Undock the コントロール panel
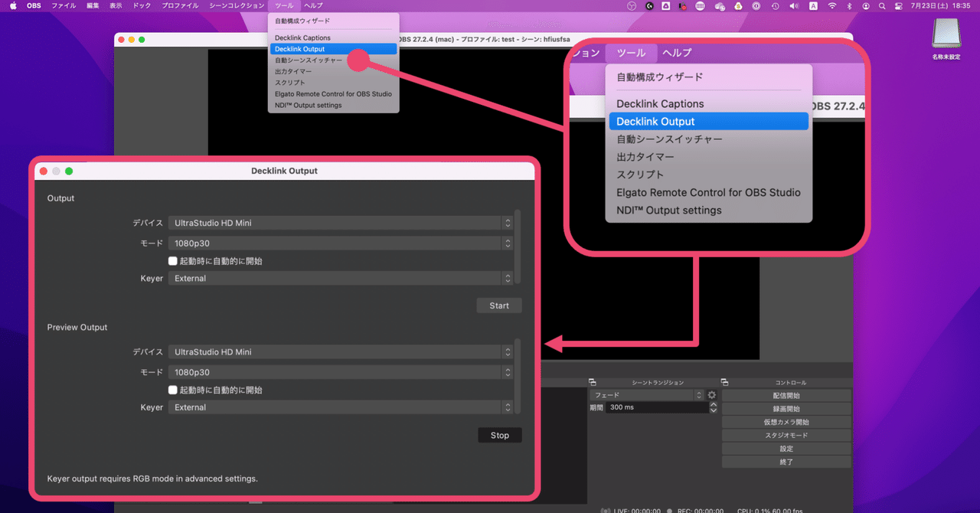Viewport: 980px width, 513px height. point(724,382)
